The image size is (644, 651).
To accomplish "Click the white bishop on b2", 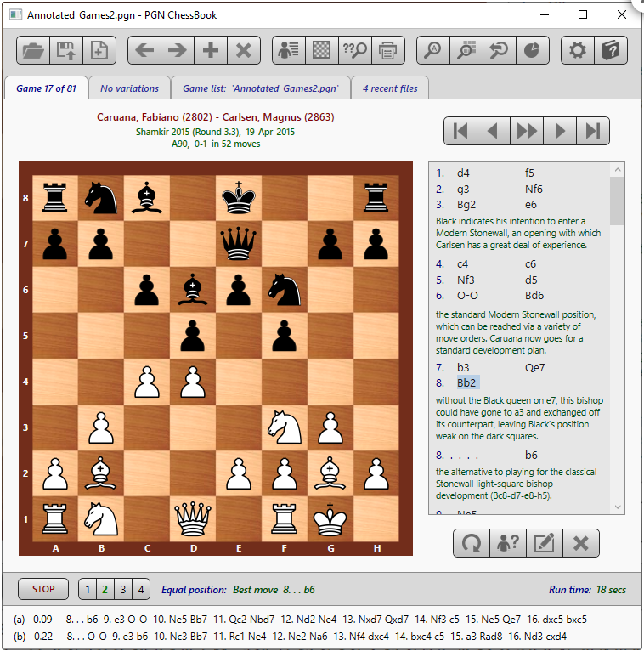I will click(101, 473).
